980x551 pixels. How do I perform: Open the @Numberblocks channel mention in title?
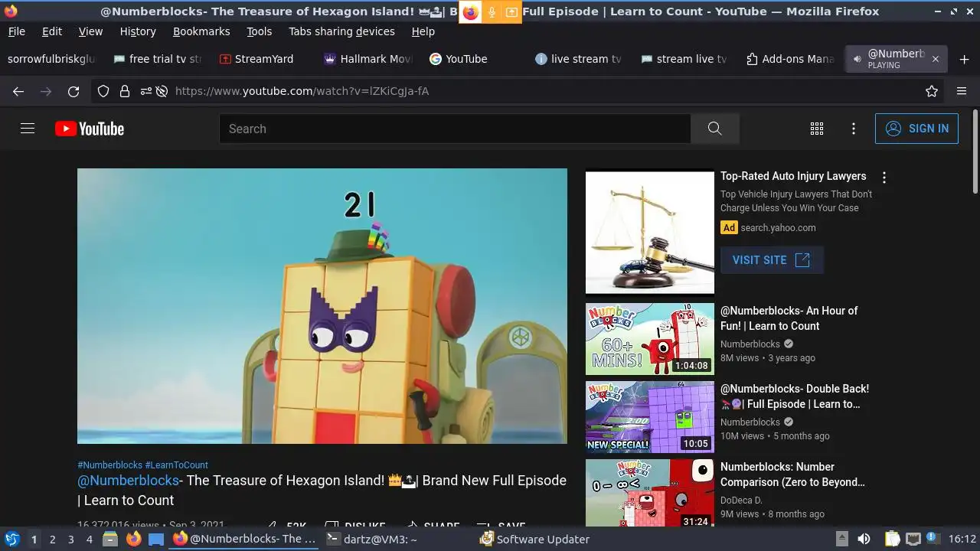point(128,481)
